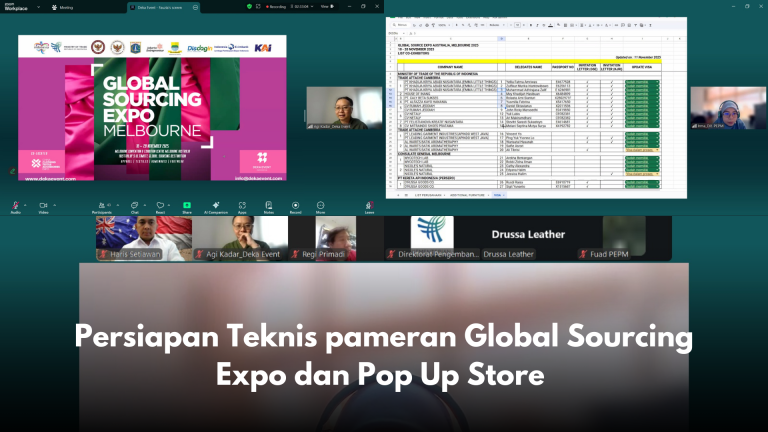The width and height of the screenshot is (768, 432).
Task: Expand the caret next to React
Action: (168, 205)
